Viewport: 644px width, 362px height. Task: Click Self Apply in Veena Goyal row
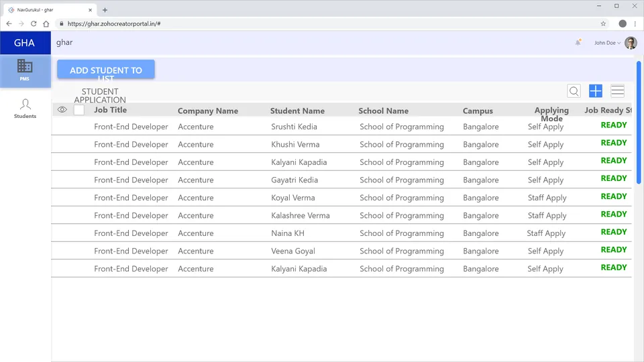(x=545, y=251)
